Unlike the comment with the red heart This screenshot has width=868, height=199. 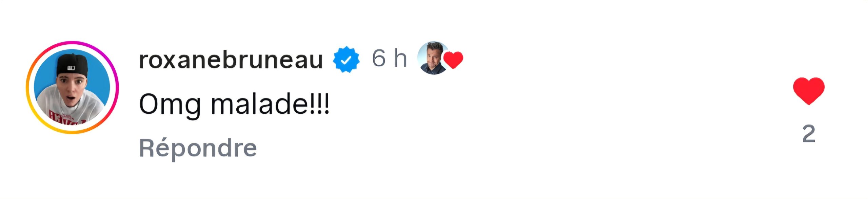pos(808,91)
